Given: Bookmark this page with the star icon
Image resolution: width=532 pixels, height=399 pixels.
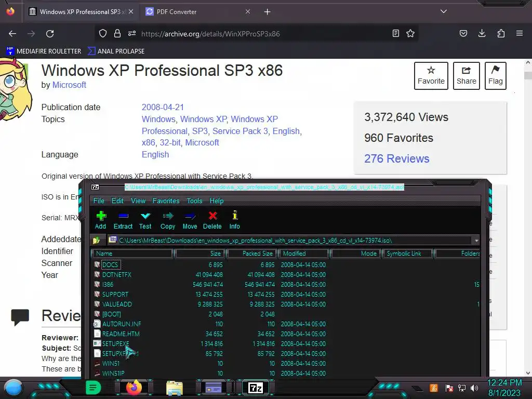Looking at the screenshot, I should coord(410,34).
